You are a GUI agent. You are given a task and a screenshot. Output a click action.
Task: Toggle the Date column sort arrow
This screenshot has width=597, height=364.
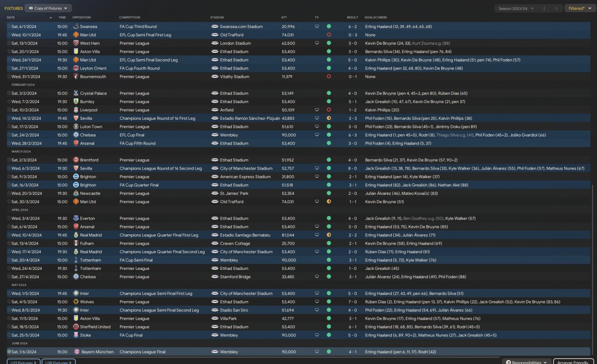coord(51,18)
